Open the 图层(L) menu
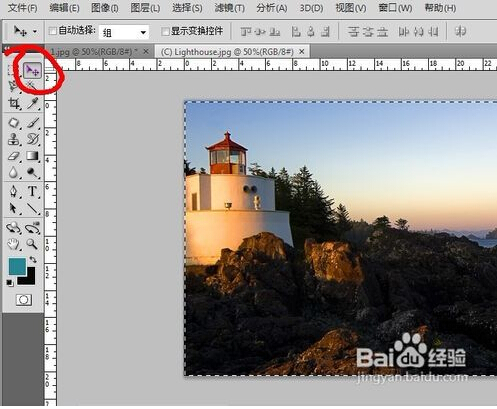The width and height of the screenshot is (497, 409). tap(145, 8)
